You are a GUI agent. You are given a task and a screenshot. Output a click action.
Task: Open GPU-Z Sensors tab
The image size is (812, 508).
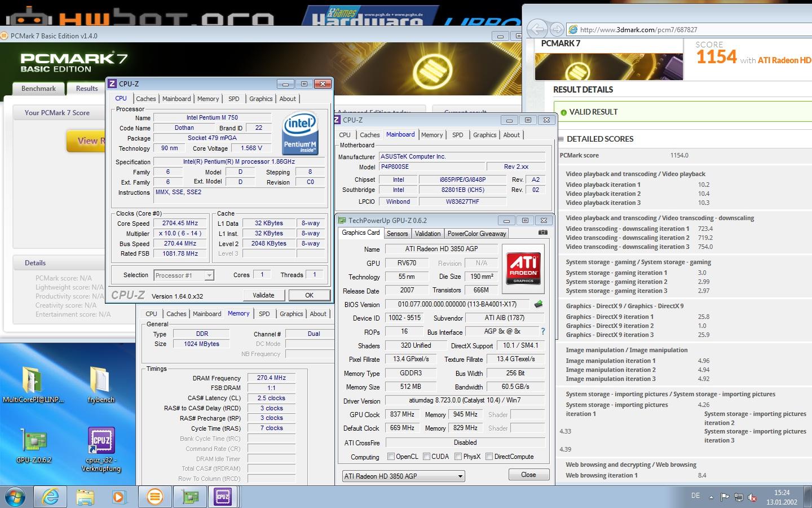397,233
